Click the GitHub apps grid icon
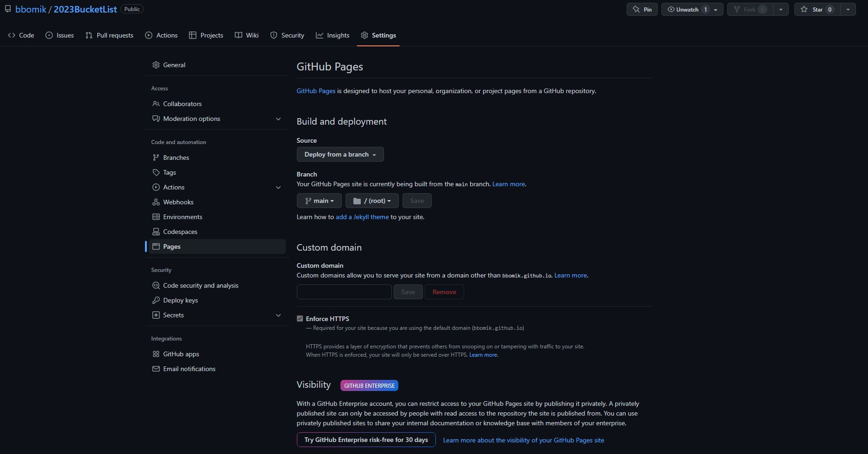 click(156, 354)
